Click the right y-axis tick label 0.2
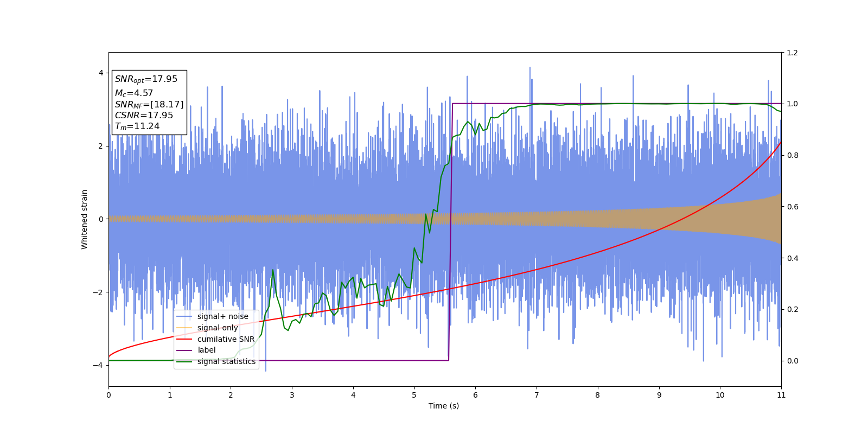 tap(792, 309)
